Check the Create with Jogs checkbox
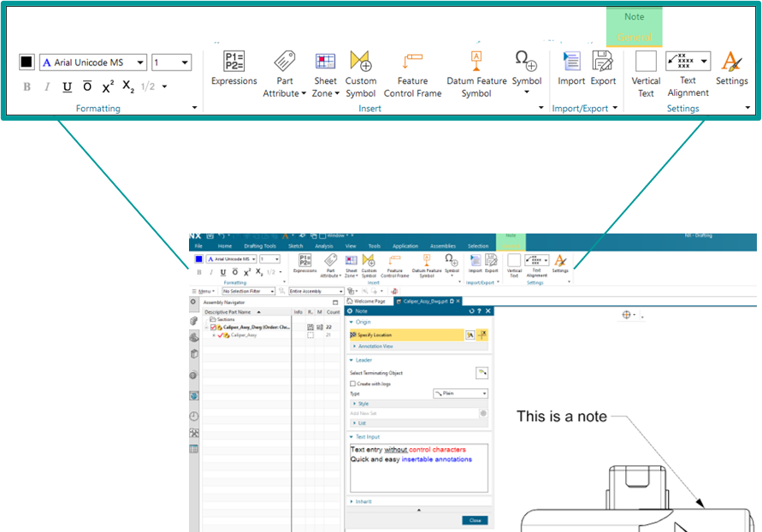 [x=353, y=384]
